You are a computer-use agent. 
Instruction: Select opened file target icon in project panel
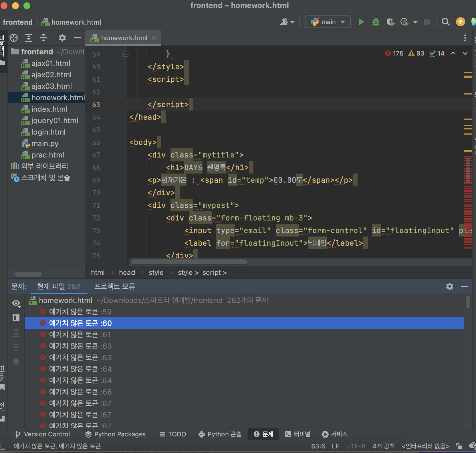pyautogui.click(x=14, y=38)
